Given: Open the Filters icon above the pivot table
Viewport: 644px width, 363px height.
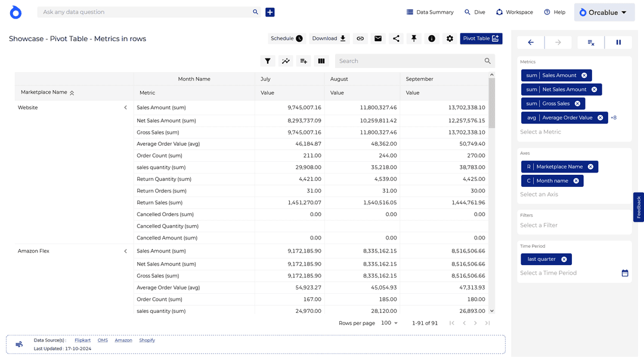Looking at the screenshot, I should pyautogui.click(x=267, y=61).
